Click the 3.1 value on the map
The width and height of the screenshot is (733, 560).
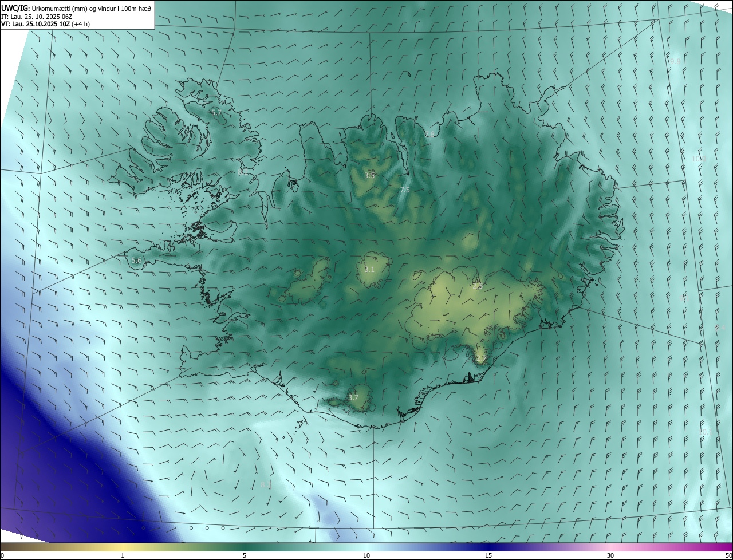(369, 269)
